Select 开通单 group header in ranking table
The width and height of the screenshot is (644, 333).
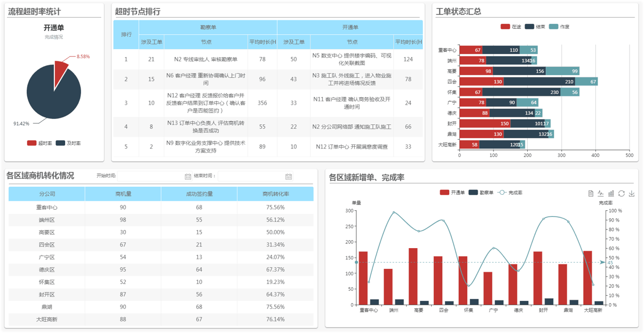tap(350, 27)
